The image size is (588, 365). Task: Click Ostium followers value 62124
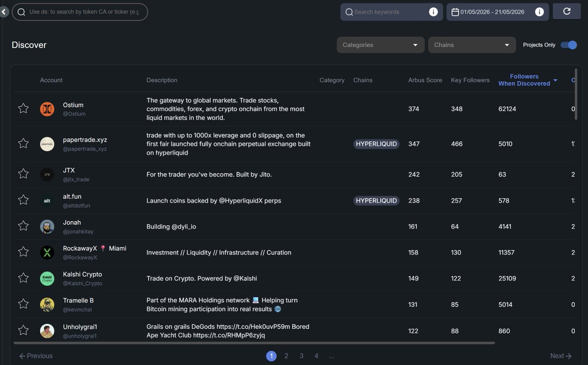[x=507, y=109]
